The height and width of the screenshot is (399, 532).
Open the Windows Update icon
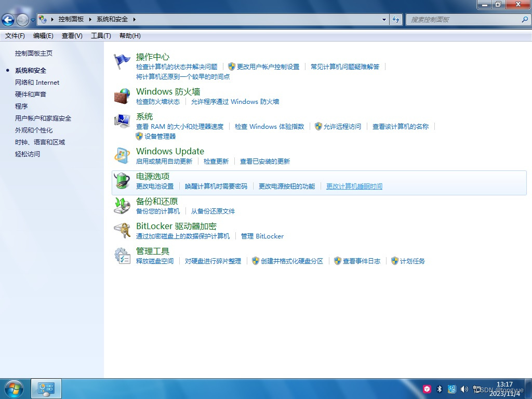click(x=122, y=156)
